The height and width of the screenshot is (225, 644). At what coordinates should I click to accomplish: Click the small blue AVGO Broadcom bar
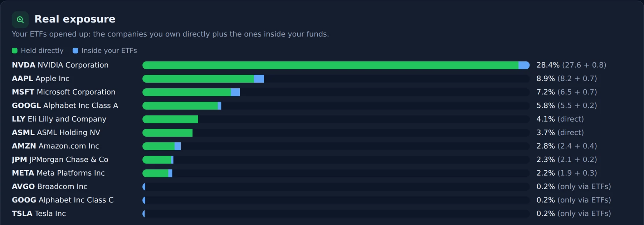(x=144, y=187)
